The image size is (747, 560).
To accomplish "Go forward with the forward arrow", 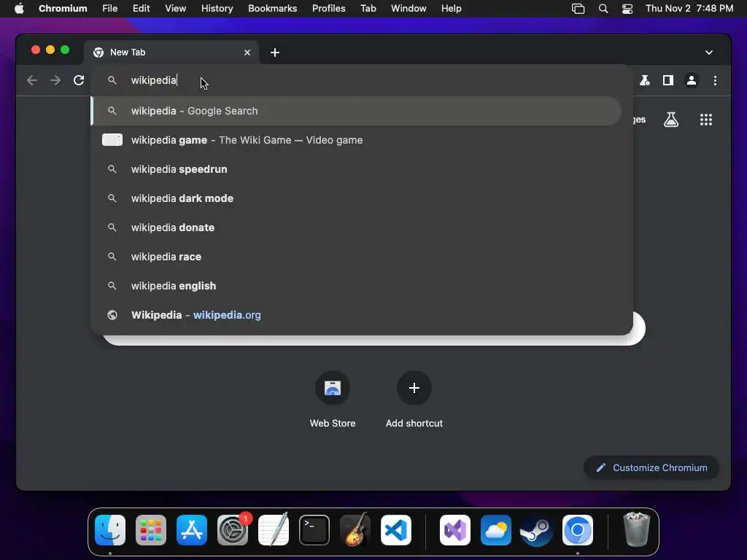I will tap(55, 80).
